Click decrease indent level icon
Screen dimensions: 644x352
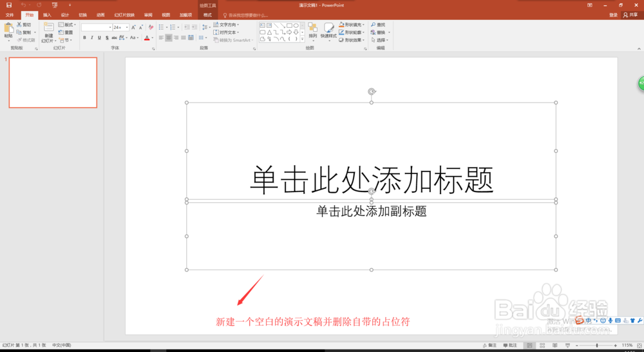(187, 27)
